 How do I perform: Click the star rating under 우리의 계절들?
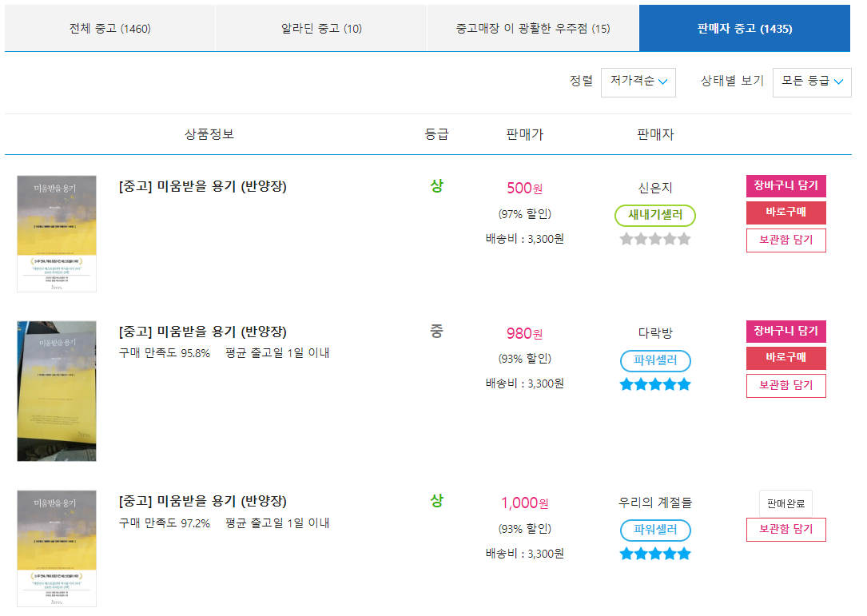click(x=654, y=552)
